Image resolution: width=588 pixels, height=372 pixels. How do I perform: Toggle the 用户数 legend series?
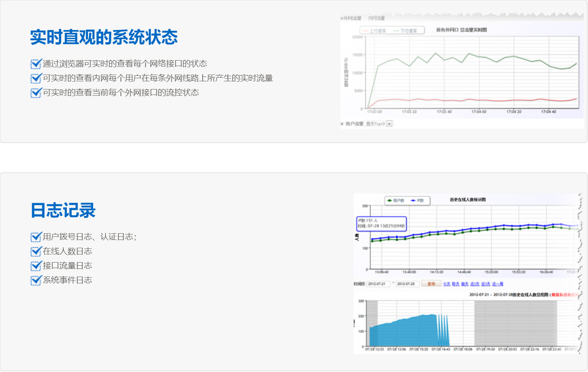pyautogui.click(x=396, y=200)
